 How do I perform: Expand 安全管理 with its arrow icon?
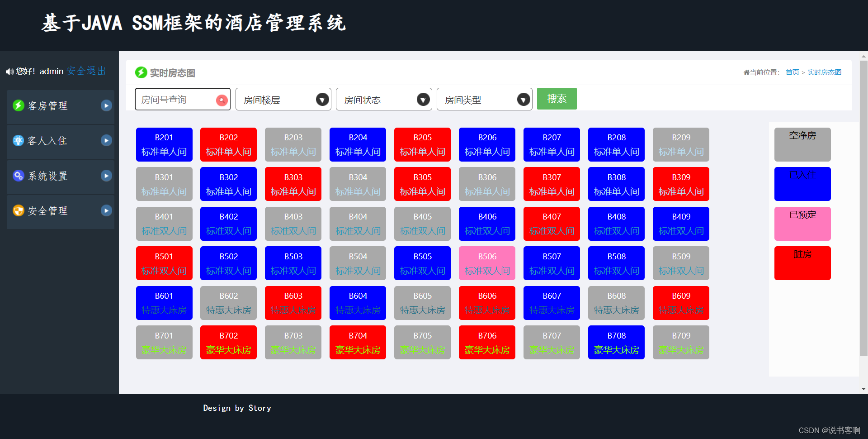click(106, 210)
